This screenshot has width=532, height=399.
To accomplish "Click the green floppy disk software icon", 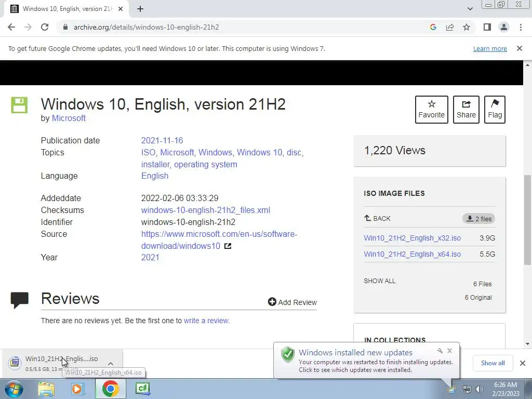I will pyautogui.click(x=19, y=105).
